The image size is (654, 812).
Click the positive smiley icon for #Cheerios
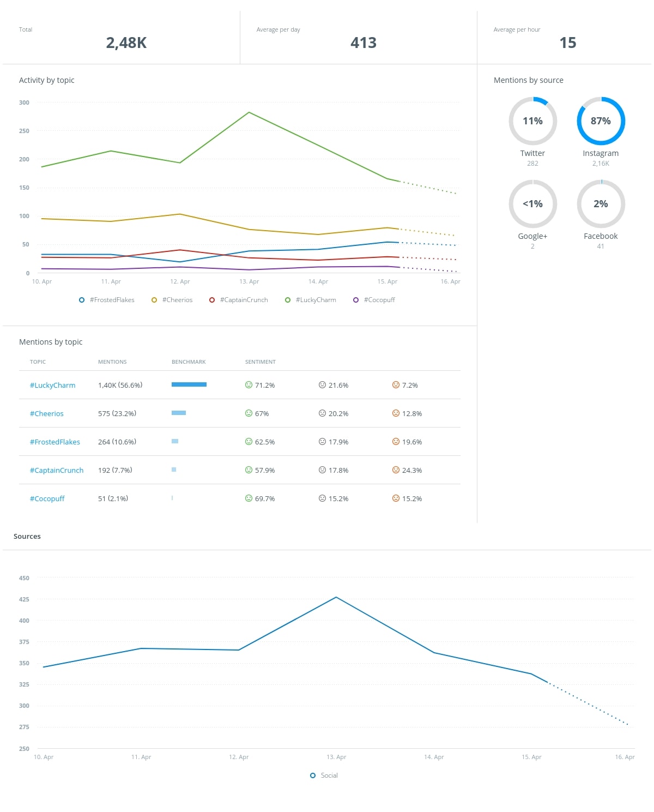tap(249, 413)
